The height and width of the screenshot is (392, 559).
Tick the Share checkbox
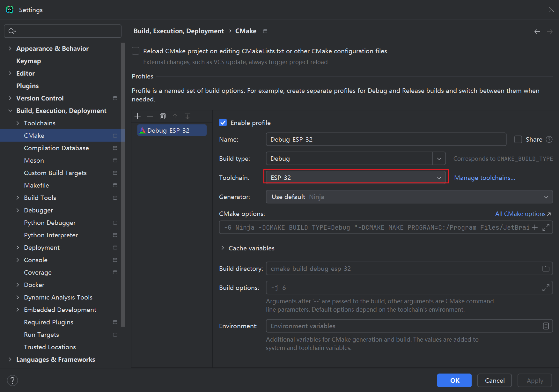pos(518,139)
